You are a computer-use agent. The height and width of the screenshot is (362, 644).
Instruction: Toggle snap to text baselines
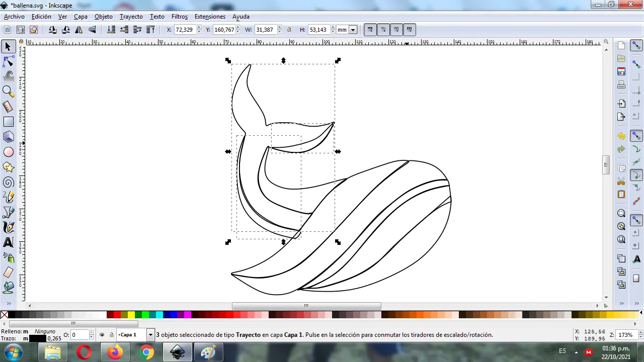636,259
